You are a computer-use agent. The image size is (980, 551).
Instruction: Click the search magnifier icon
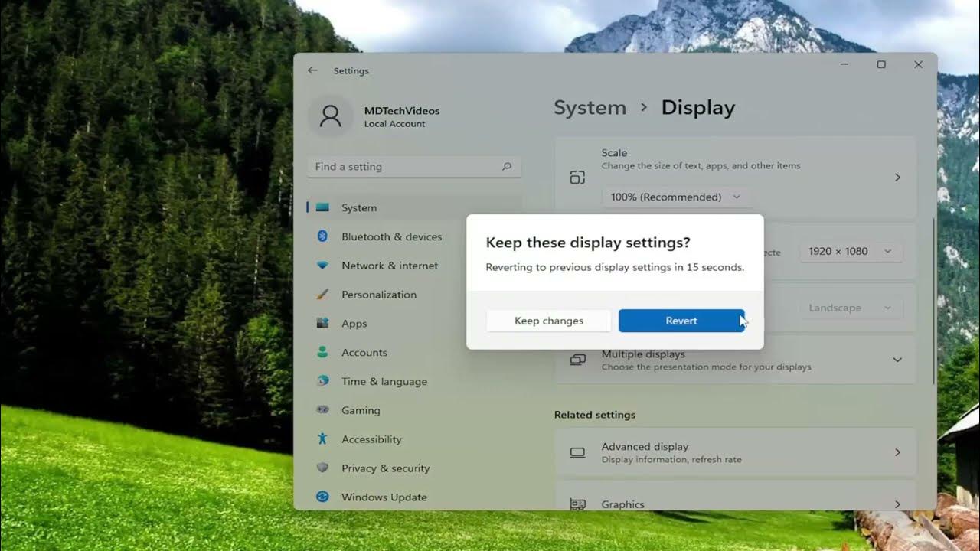coord(506,166)
